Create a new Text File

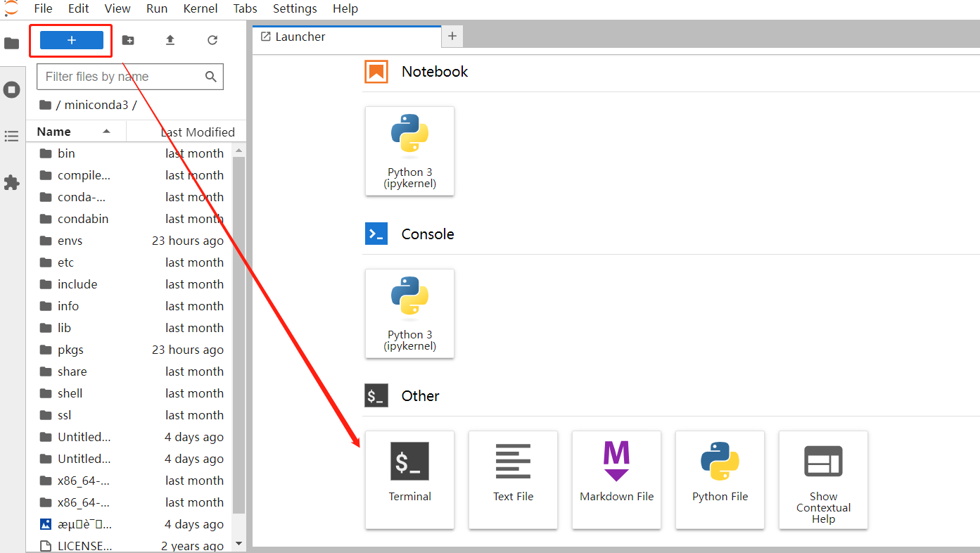514,480
